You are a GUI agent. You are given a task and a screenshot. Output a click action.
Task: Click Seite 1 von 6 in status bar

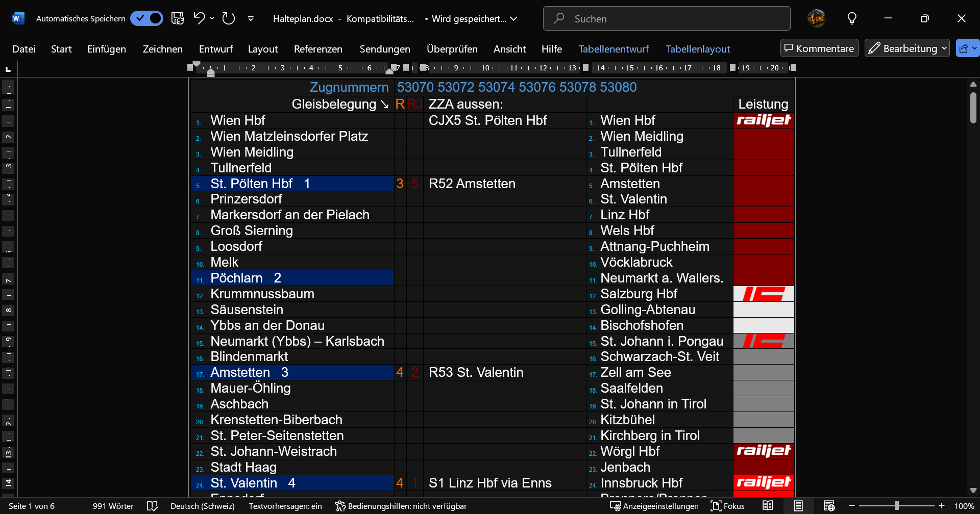pyautogui.click(x=32, y=506)
